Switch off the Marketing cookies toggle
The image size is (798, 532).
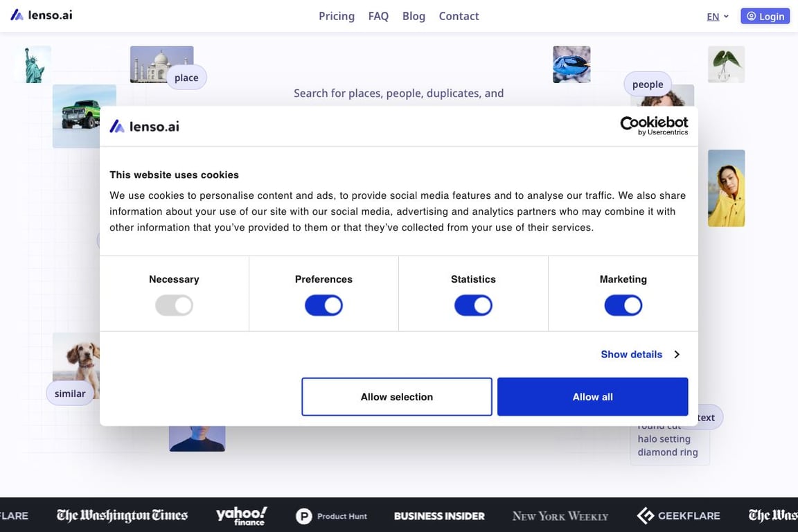[623, 305]
